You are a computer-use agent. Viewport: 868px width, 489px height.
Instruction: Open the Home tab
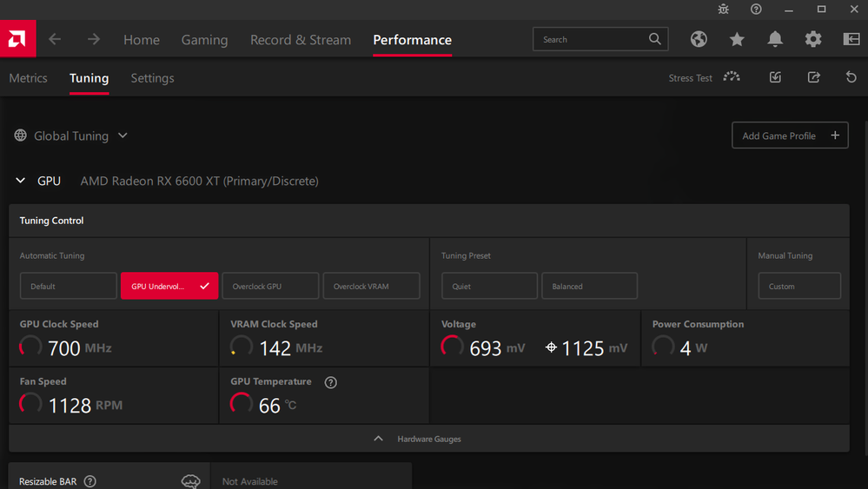(141, 40)
